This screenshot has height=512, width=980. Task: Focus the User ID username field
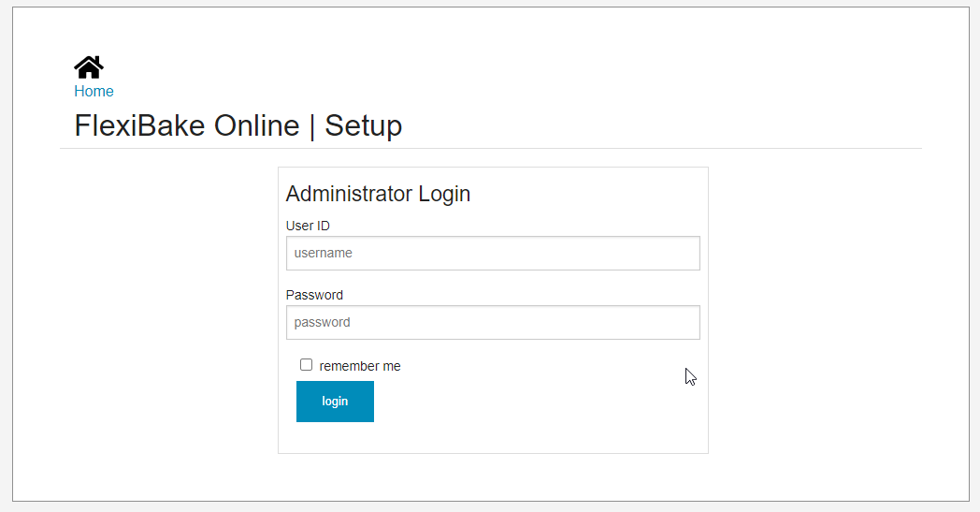tap(493, 253)
